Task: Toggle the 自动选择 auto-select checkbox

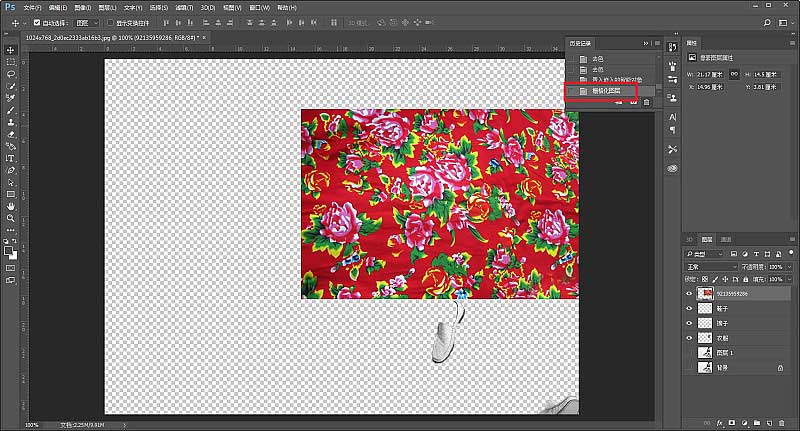Action: pos(36,22)
